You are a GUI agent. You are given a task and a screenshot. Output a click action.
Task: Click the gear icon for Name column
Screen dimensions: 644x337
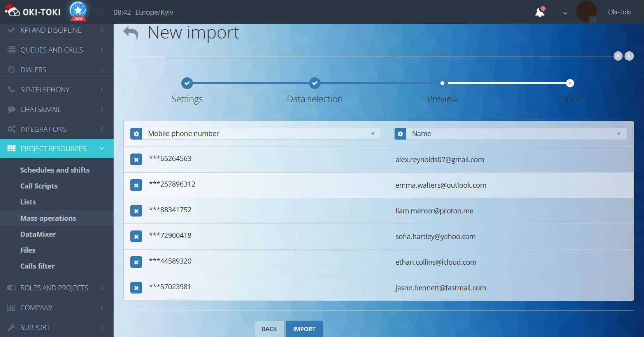(400, 134)
